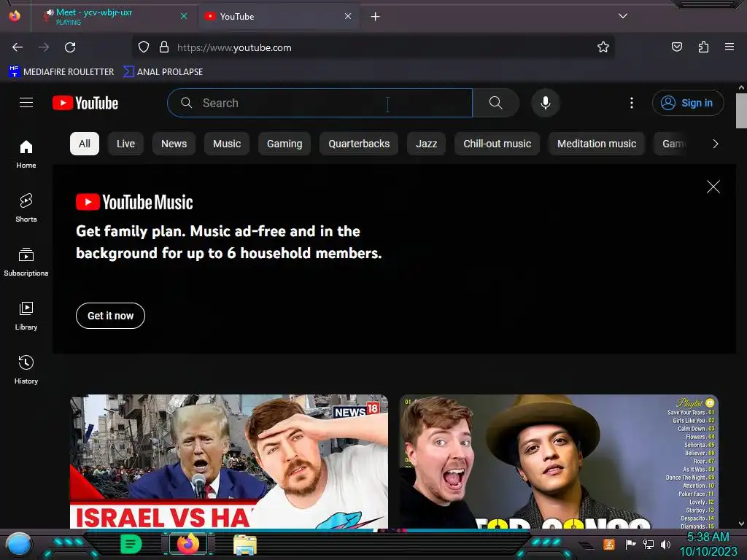This screenshot has height=560, width=747.
Task: Click browser back arrow
Action: 18,47
